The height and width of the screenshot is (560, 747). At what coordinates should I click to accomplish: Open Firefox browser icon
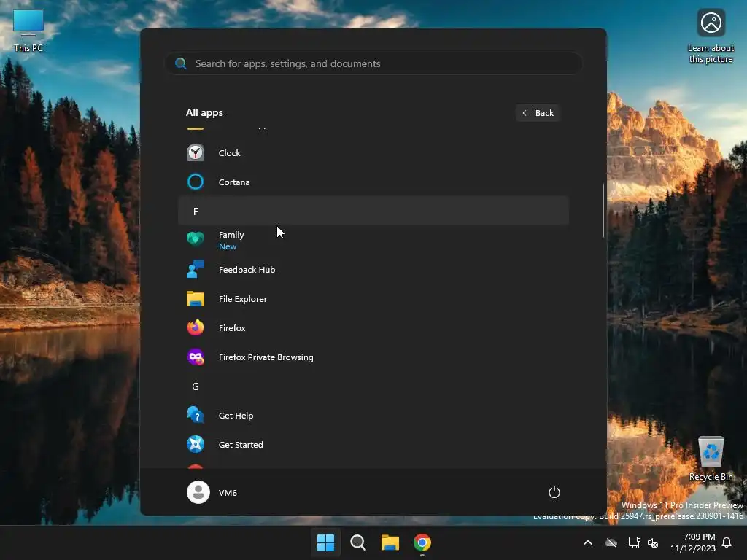[x=196, y=327]
